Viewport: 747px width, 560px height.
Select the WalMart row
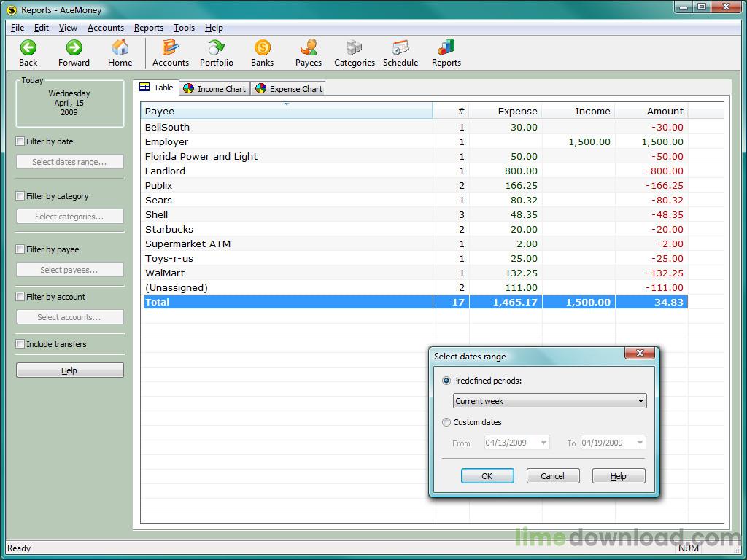tap(415, 273)
